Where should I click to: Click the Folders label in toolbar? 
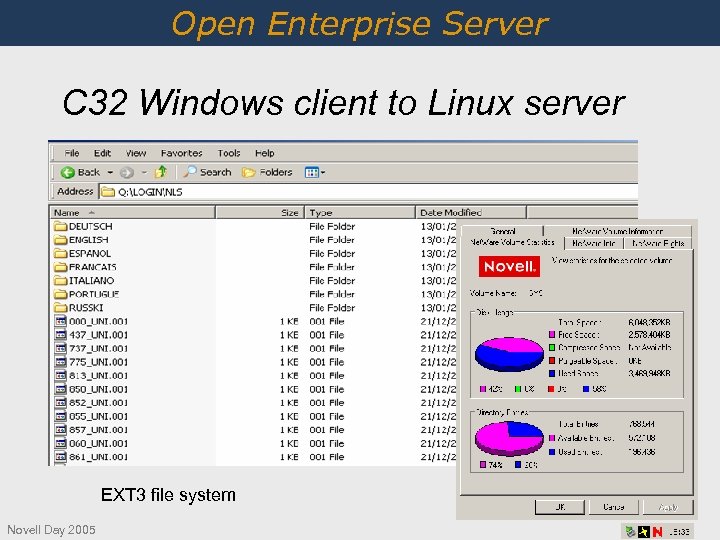pos(276,172)
